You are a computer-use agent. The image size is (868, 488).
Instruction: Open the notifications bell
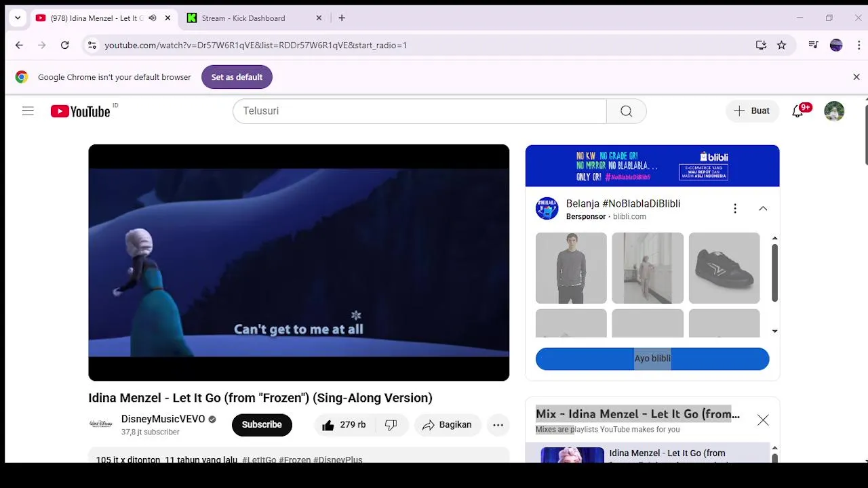tap(798, 111)
